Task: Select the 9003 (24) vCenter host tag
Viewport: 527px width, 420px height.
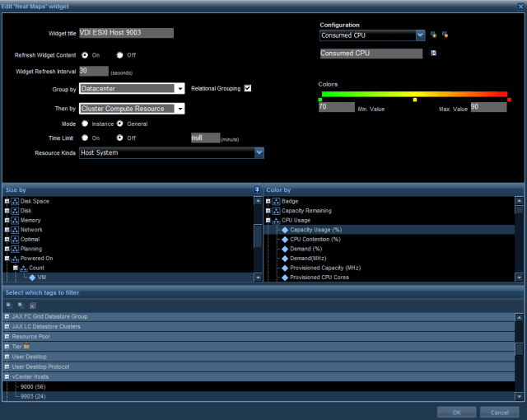Action: tap(33, 396)
